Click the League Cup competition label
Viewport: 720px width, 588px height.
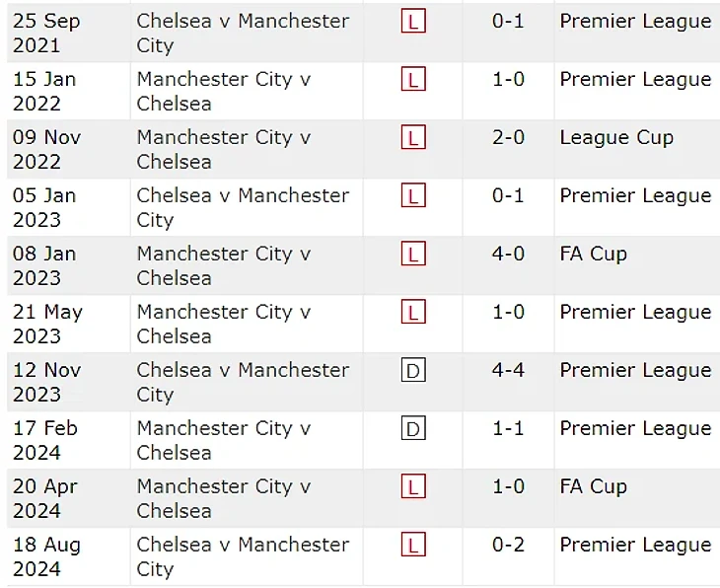click(x=616, y=137)
